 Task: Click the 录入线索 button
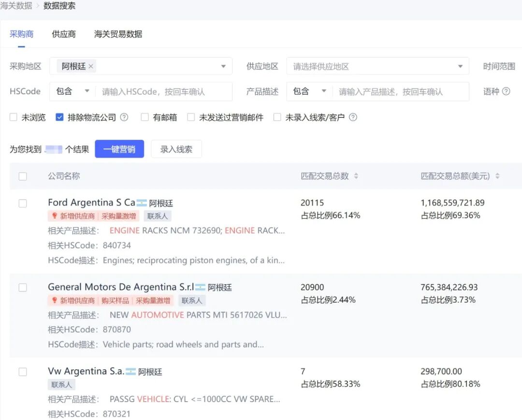tap(176, 149)
